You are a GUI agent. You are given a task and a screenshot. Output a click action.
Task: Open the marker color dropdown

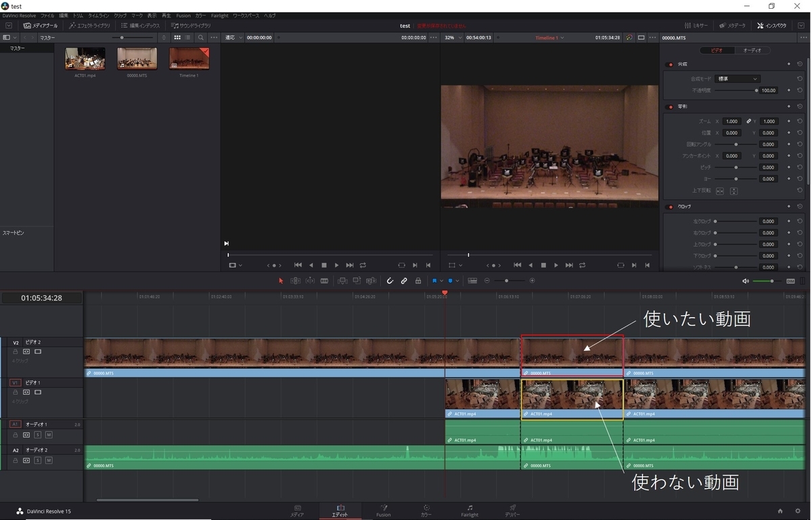(x=458, y=280)
